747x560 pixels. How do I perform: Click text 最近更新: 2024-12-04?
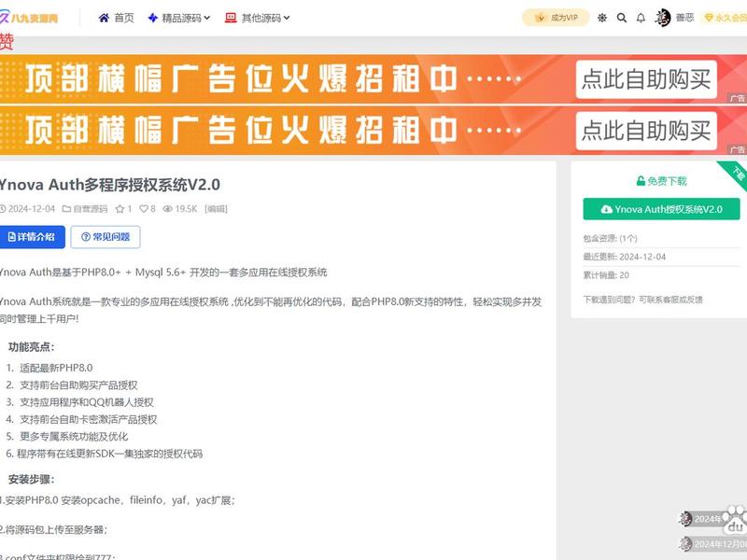point(625,257)
